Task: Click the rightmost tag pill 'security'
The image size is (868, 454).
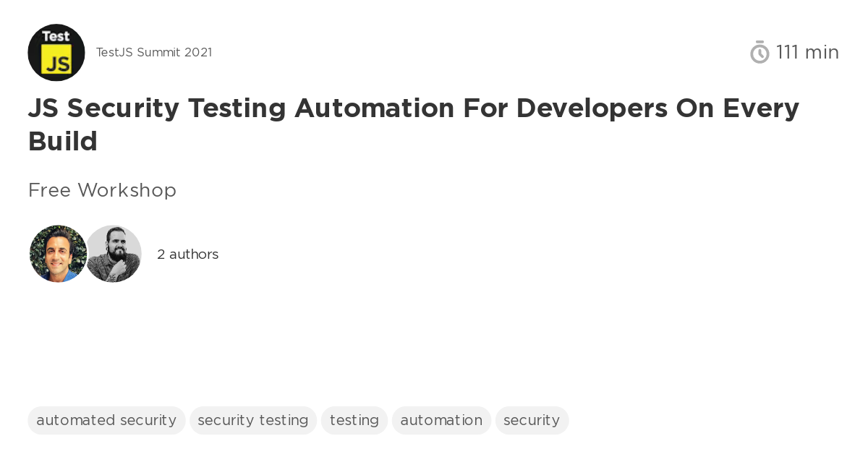Action: coord(532,421)
